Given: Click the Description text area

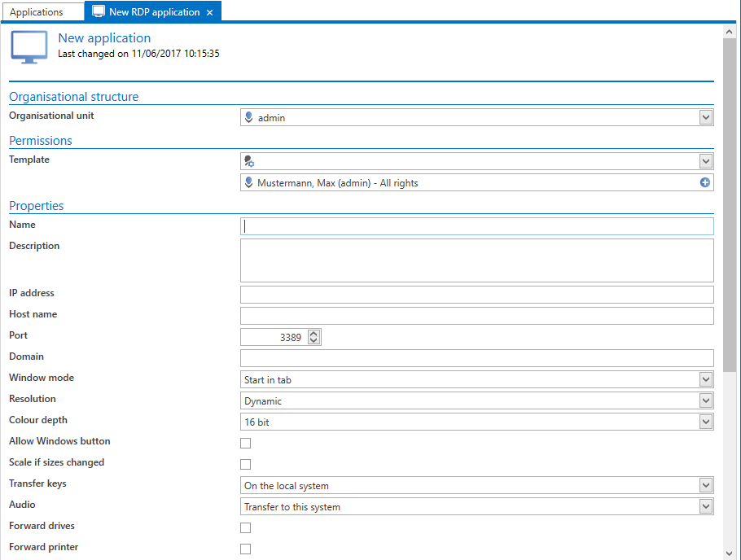Looking at the screenshot, I should [x=472, y=260].
